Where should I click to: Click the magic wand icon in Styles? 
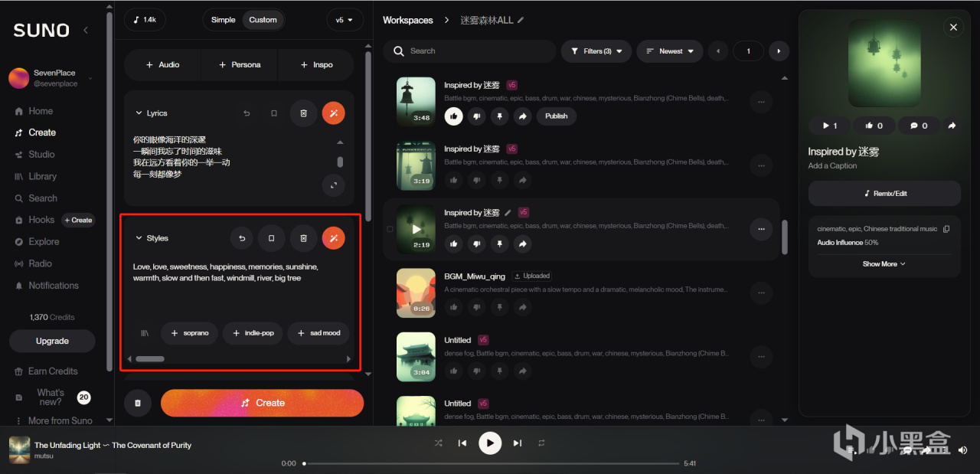pos(333,238)
